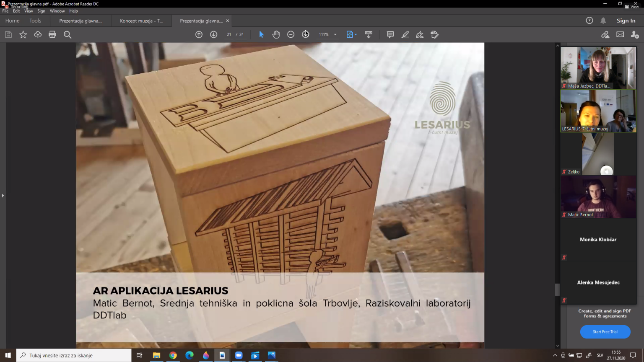Close the active Prezentacija glavna tab
644x362 pixels.
tap(228, 21)
